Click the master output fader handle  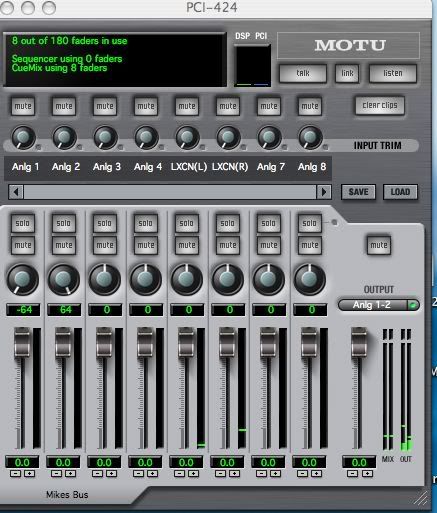pyautogui.click(x=359, y=342)
